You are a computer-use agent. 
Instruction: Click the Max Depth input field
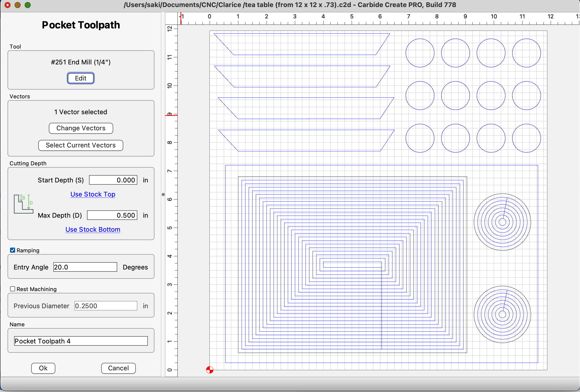click(112, 215)
